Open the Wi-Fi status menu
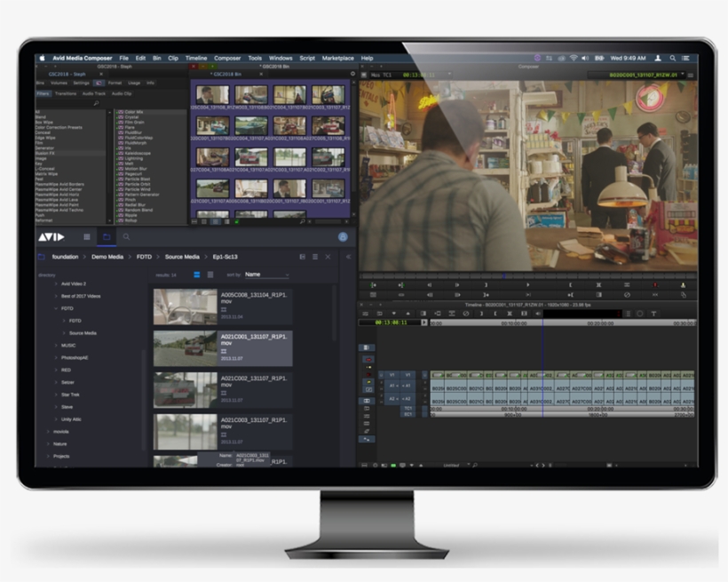 point(574,58)
